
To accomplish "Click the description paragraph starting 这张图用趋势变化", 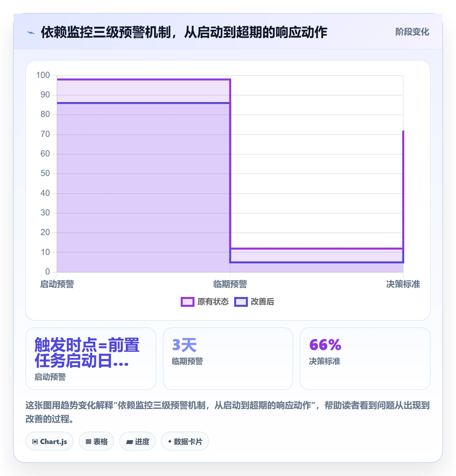I will point(228,412).
